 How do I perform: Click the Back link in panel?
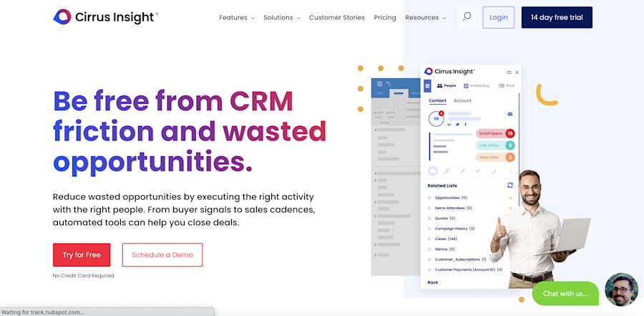tap(433, 282)
